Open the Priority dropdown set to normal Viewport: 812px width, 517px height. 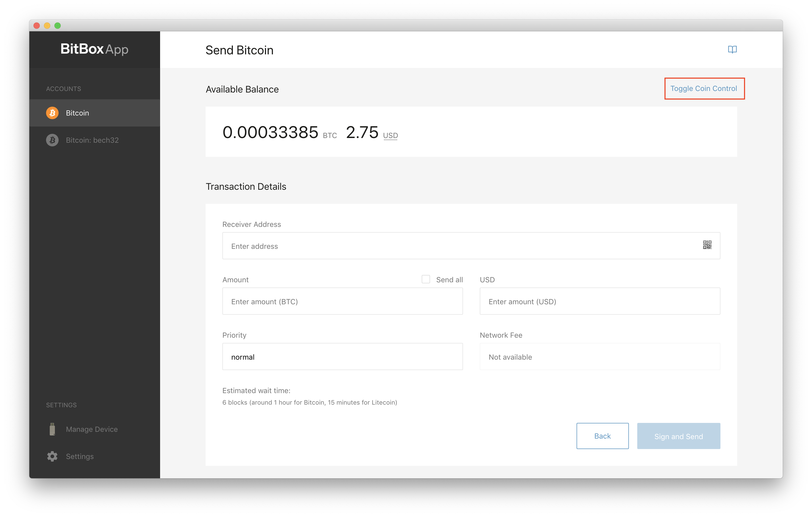(x=342, y=357)
